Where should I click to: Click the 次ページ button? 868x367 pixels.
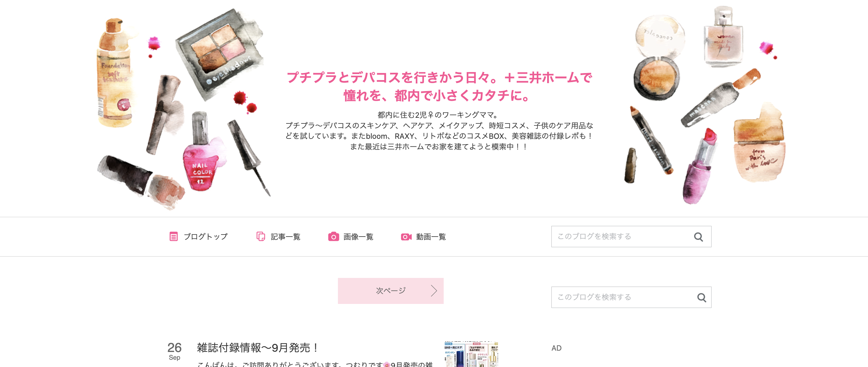391,291
